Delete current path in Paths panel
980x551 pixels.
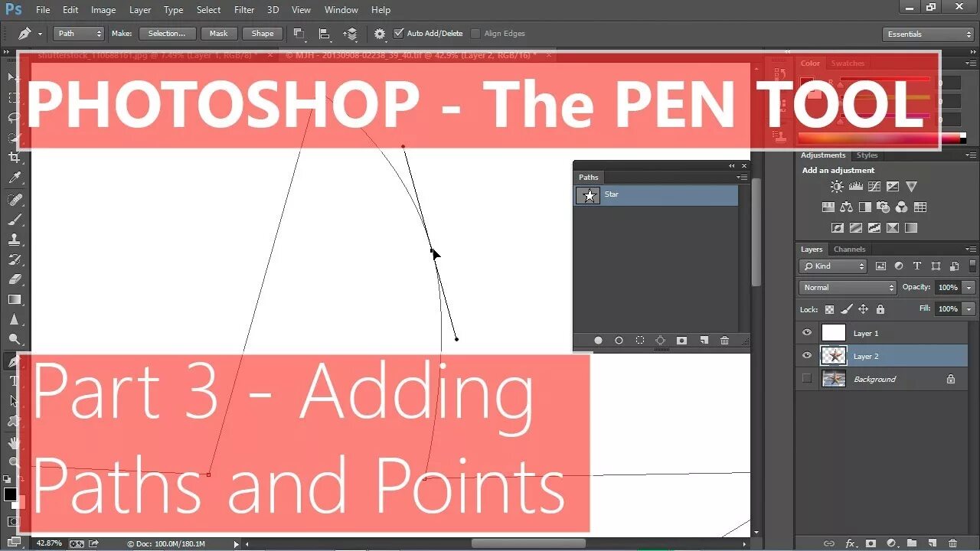(724, 341)
